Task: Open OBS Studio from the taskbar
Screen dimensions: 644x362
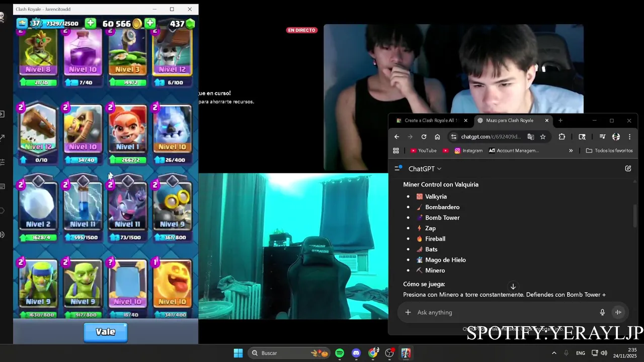Action: 389,353
